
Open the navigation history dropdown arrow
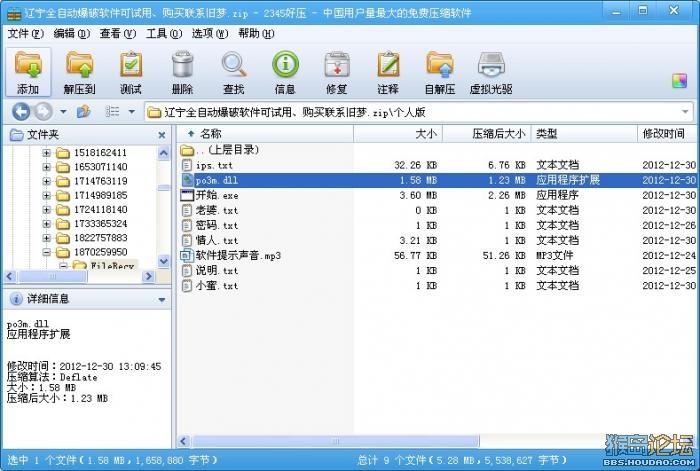point(63,112)
